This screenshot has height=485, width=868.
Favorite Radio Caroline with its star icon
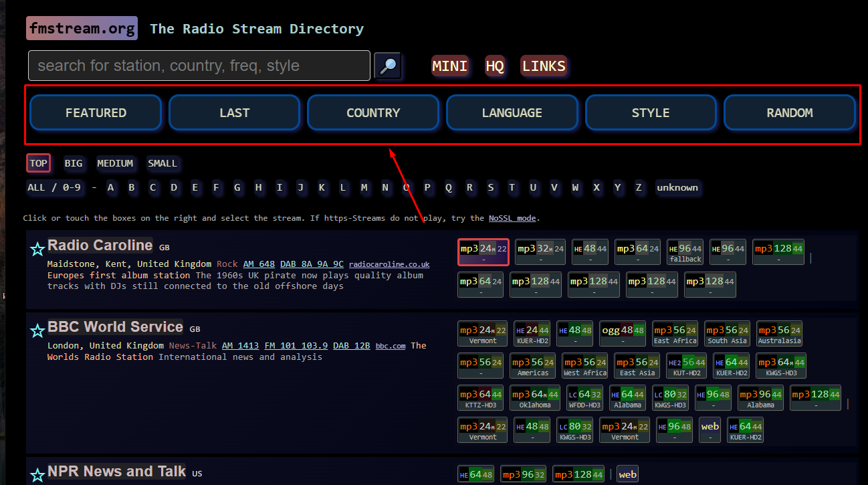[x=37, y=249]
